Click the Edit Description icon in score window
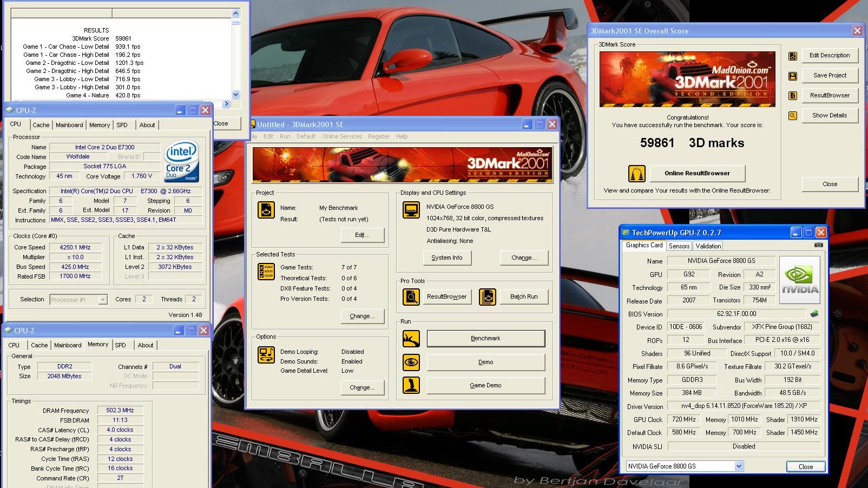 [793, 56]
